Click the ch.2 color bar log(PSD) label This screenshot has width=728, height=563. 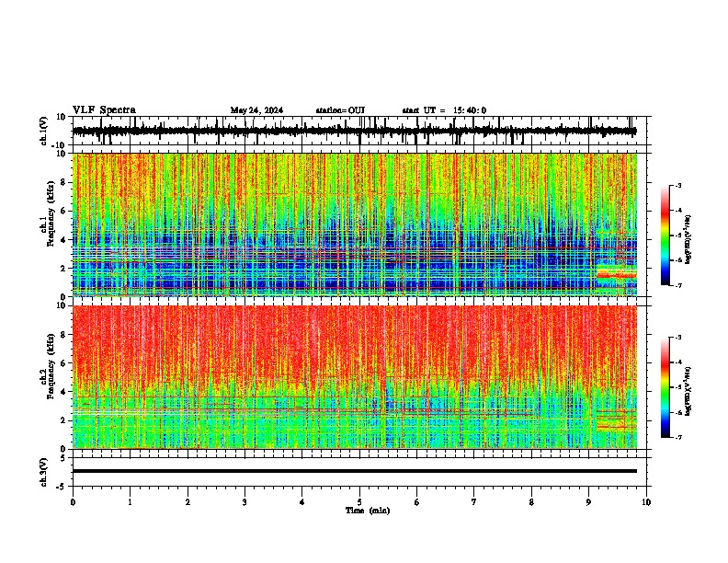688,391
